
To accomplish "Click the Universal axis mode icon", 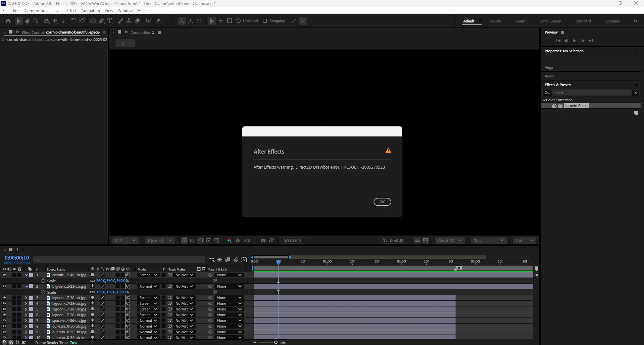I will pos(238,21).
